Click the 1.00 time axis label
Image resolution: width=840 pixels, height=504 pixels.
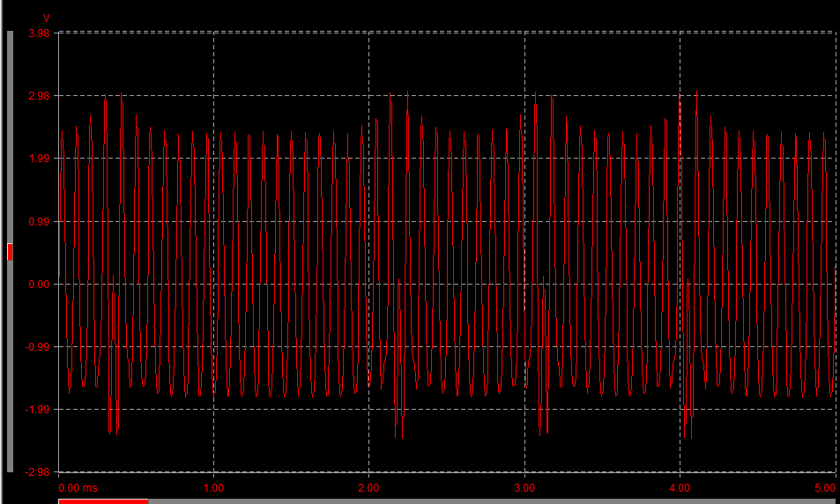[x=214, y=488]
